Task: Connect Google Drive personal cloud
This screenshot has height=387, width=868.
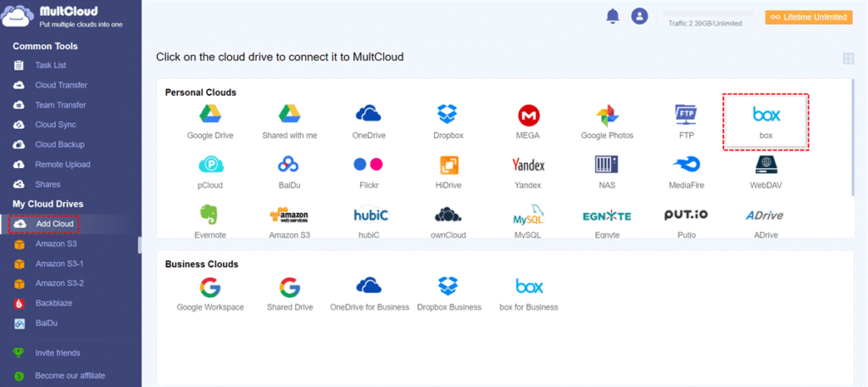Action: click(x=210, y=122)
